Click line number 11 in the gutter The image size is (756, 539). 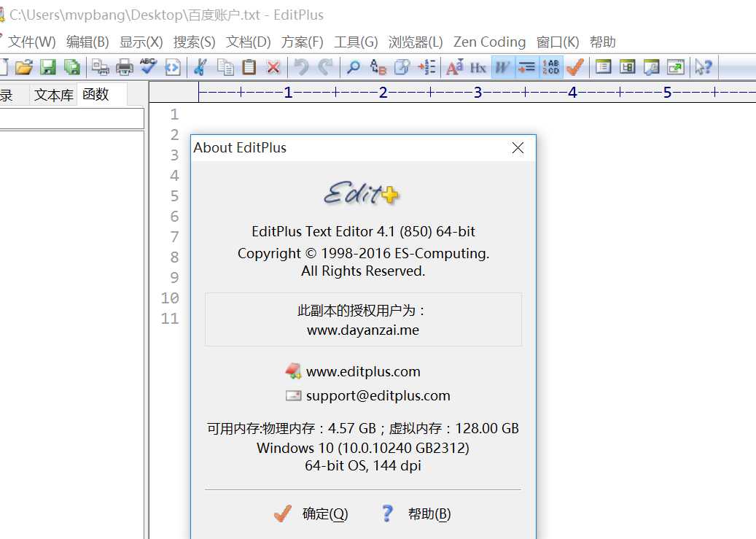170,319
